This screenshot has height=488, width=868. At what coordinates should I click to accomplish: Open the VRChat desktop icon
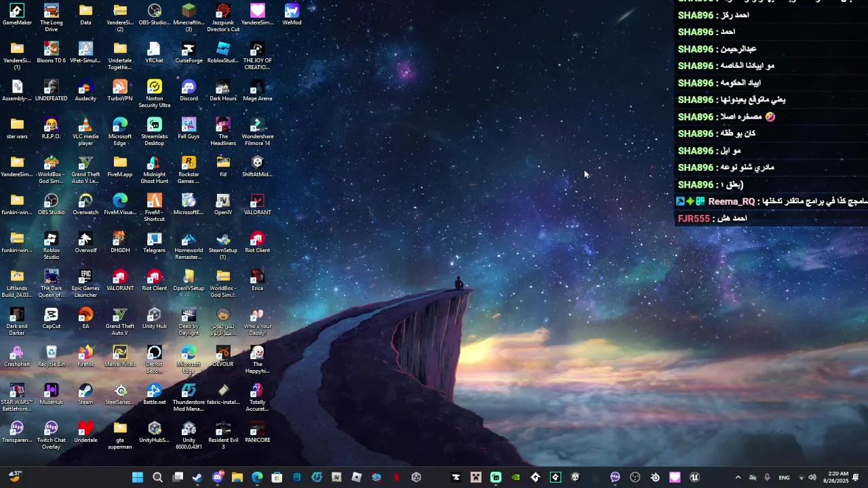(x=155, y=52)
